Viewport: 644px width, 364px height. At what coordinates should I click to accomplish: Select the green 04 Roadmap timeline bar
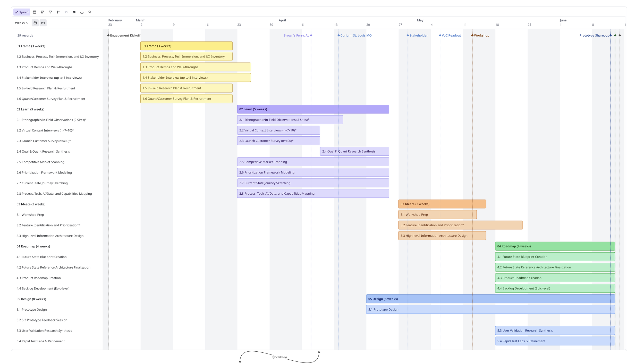(555, 246)
